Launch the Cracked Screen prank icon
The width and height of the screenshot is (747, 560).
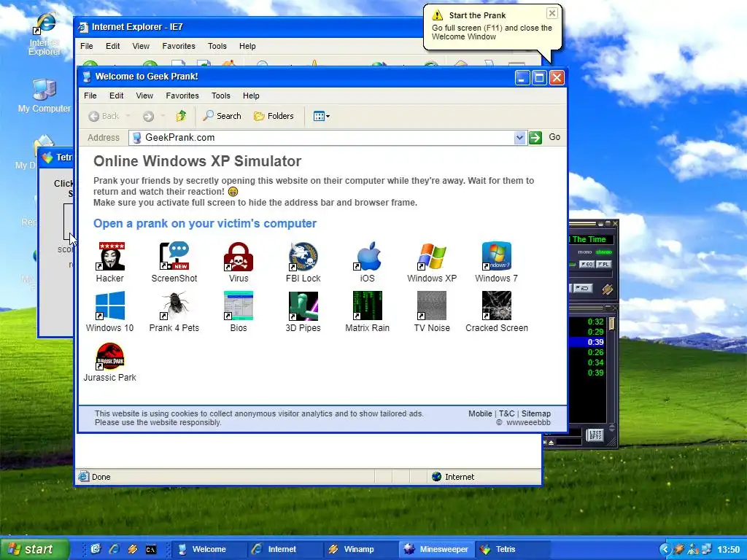497,311
